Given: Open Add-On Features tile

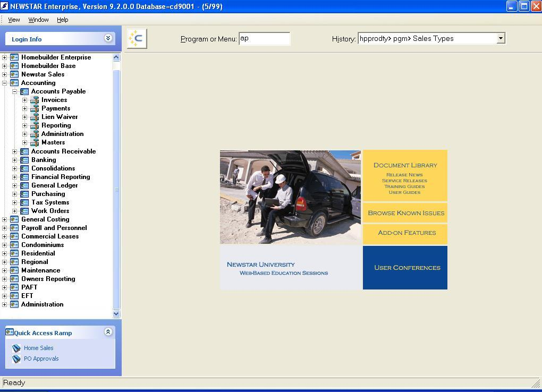Looking at the screenshot, I should pos(405,233).
